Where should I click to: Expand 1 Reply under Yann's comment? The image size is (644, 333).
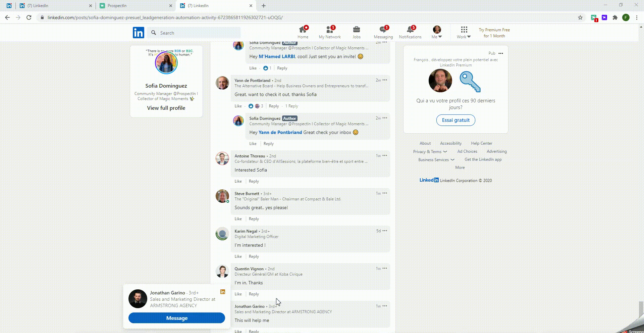[291, 106]
